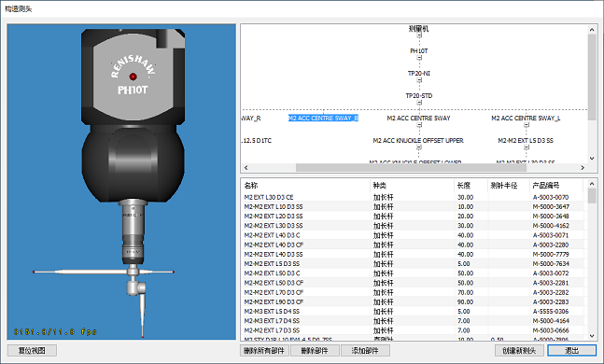Click the tree panel horizontal scrollbar thumb
This screenshot has height=364, width=604.
click(411, 168)
